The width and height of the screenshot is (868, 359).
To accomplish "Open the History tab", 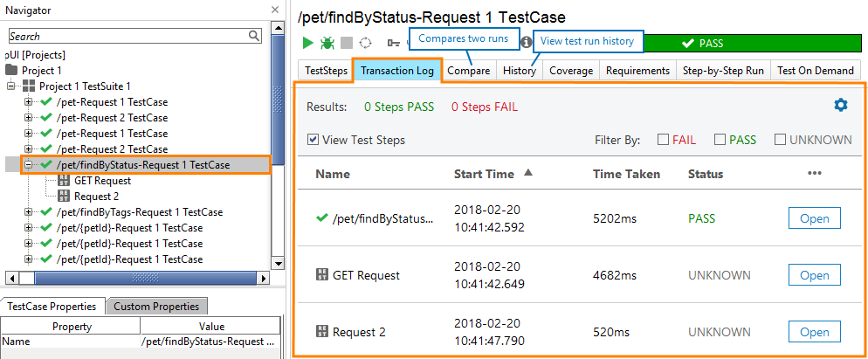I will 520,71.
